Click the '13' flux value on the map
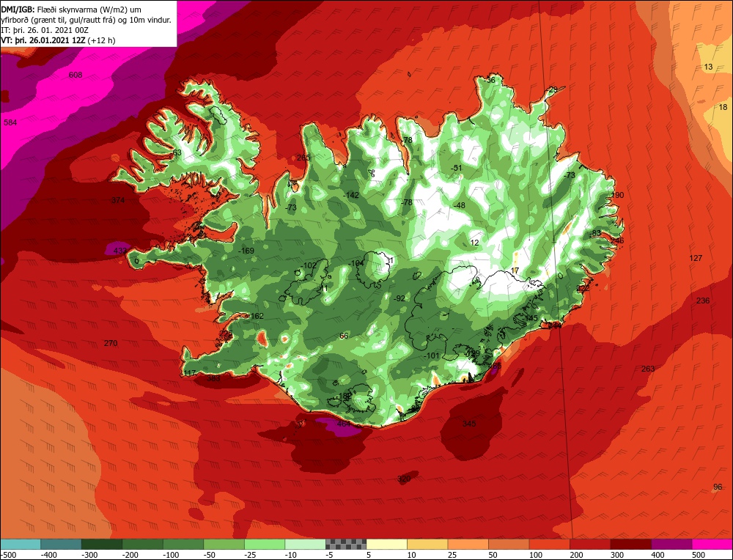This screenshot has width=733, height=560. pos(708,67)
